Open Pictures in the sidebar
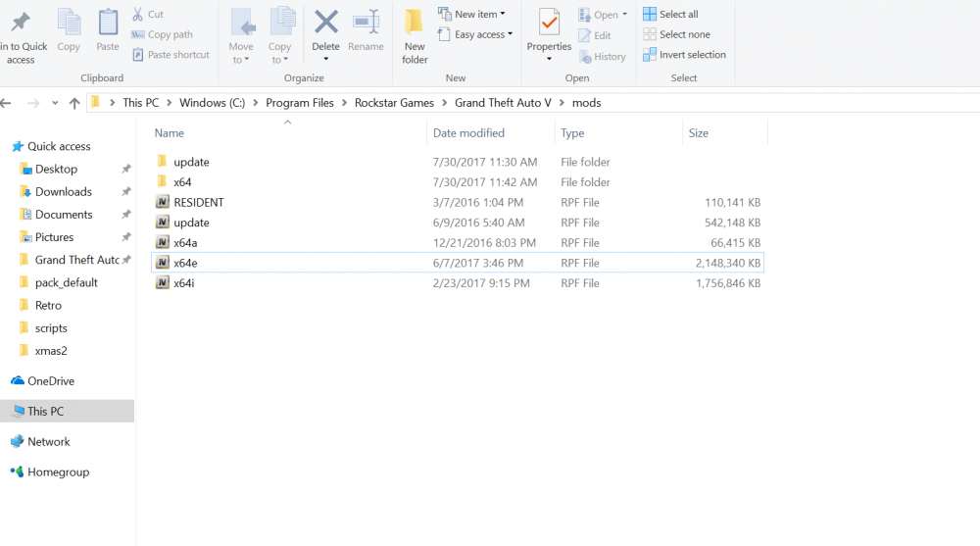The image size is (980, 546). pos(47,237)
